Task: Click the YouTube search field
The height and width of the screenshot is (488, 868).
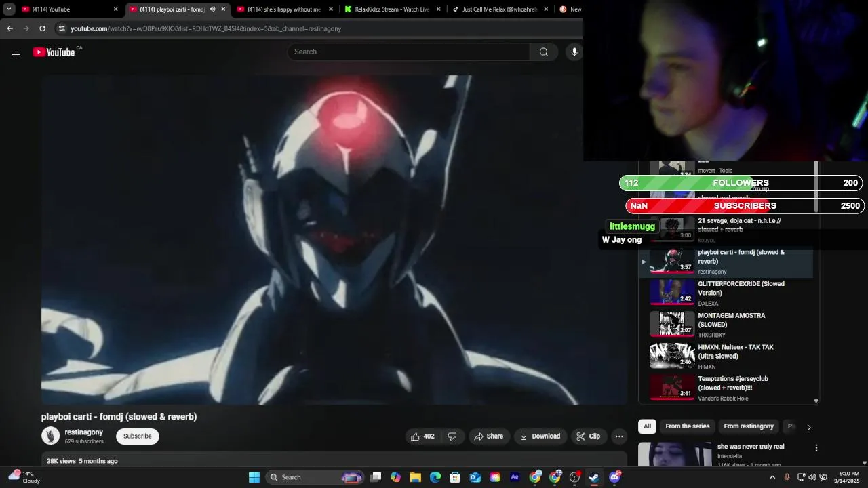Action: click(409, 52)
